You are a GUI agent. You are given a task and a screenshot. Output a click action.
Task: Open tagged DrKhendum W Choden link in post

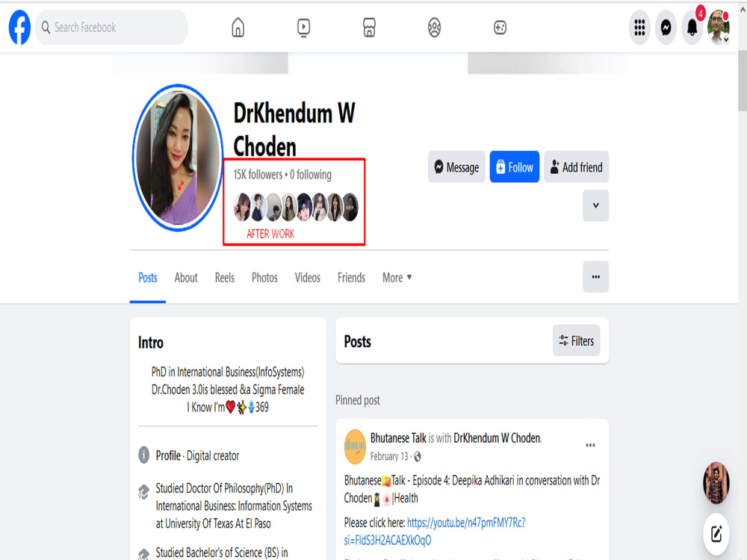tap(498, 438)
